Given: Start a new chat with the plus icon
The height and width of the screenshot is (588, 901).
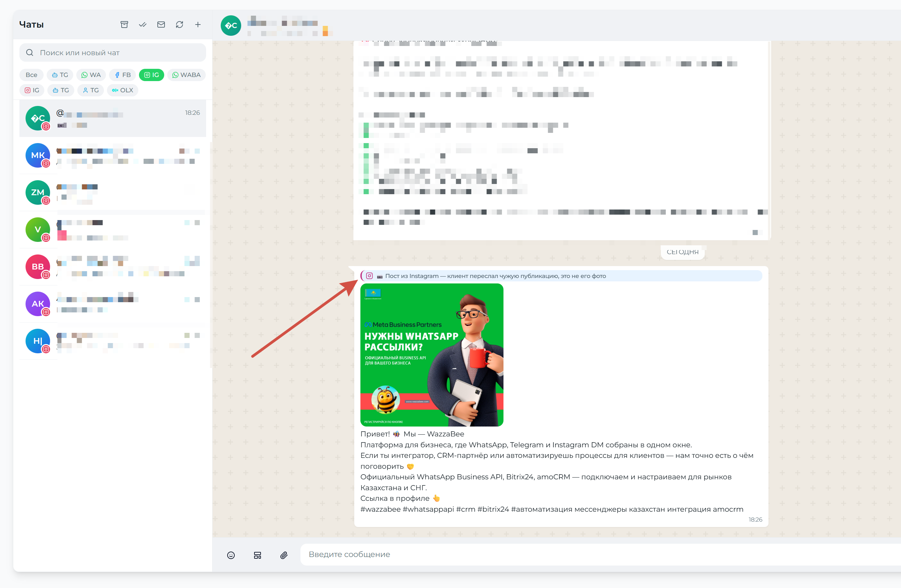Looking at the screenshot, I should point(198,25).
